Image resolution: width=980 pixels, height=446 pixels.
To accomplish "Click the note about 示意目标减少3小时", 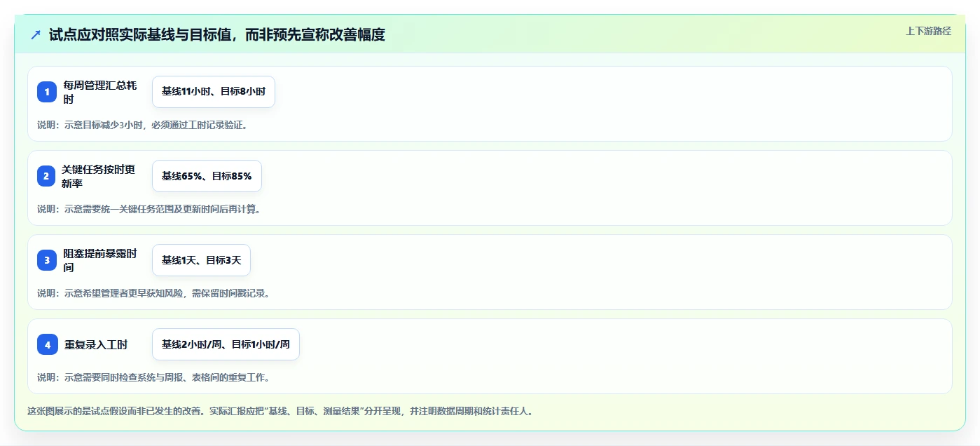I will [142, 125].
